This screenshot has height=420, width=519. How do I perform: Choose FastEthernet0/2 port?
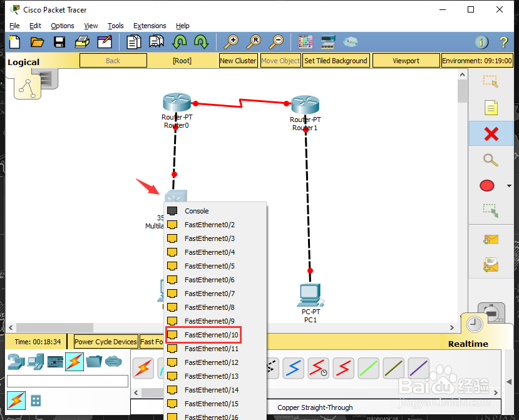(215, 225)
